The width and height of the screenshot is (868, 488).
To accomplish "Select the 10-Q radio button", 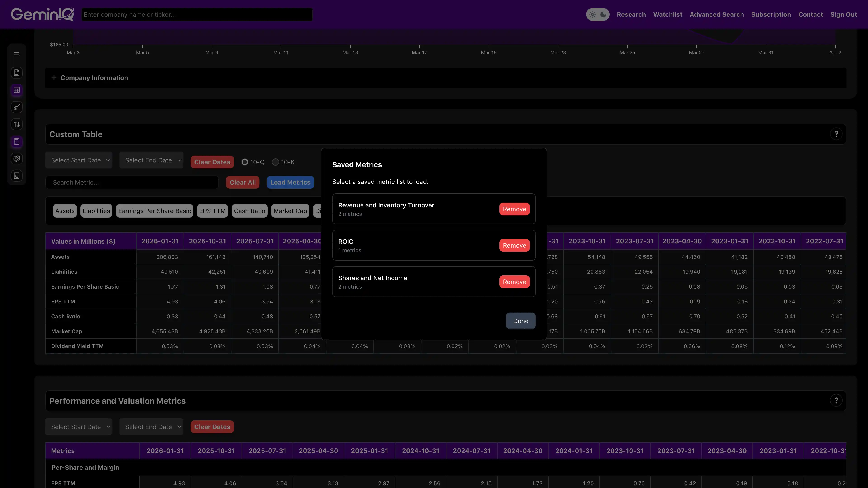I will (245, 162).
